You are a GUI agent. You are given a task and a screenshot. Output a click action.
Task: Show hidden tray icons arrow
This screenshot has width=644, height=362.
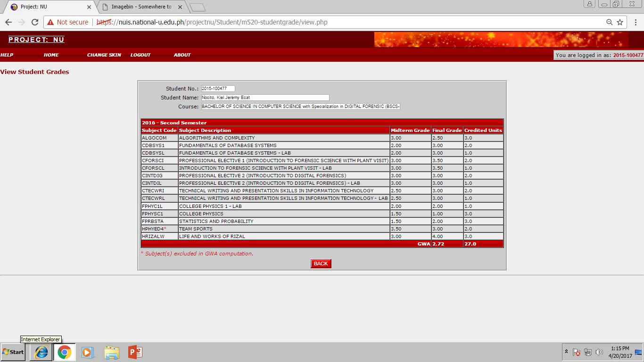coord(566,352)
